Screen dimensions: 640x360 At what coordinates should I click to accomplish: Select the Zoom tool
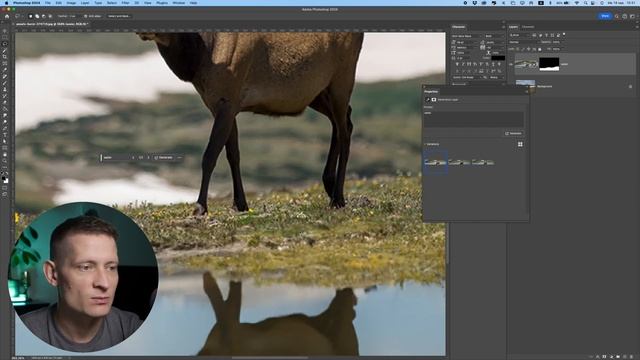5,161
